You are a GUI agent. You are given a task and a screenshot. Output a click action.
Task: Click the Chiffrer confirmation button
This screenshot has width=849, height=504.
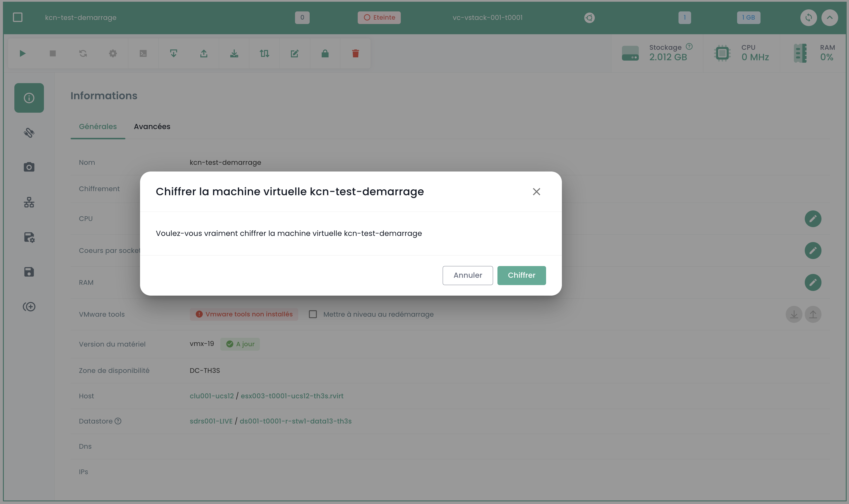click(521, 275)
